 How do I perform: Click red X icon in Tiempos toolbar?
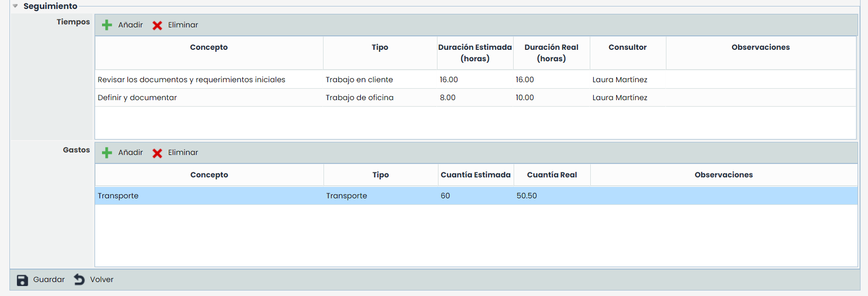coord(157,25)
